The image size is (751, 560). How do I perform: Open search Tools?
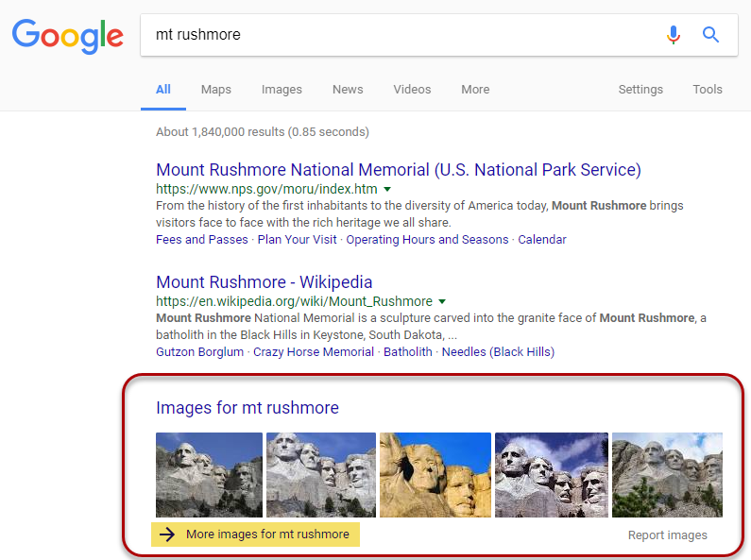pos(708,90)
